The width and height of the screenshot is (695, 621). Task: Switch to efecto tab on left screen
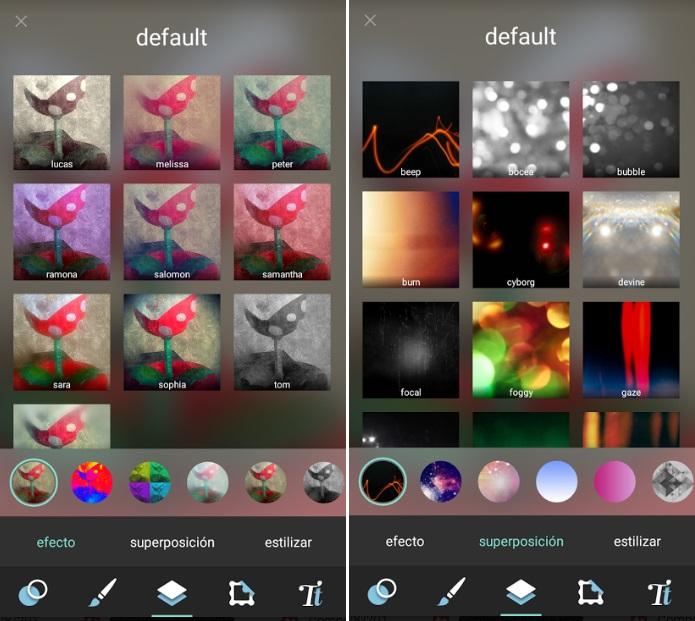click(x=56, y=543)
